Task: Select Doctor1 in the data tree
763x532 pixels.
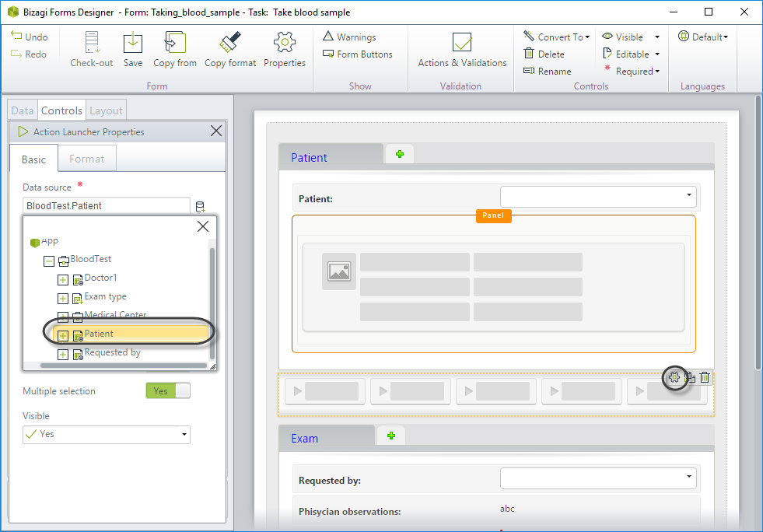Action: click(101, 278)
